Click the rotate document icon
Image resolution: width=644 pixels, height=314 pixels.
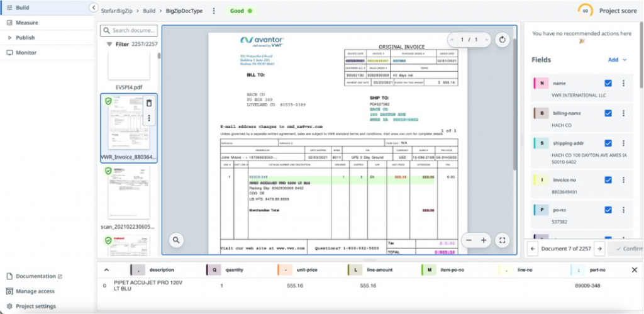click(x=502, y=40)
